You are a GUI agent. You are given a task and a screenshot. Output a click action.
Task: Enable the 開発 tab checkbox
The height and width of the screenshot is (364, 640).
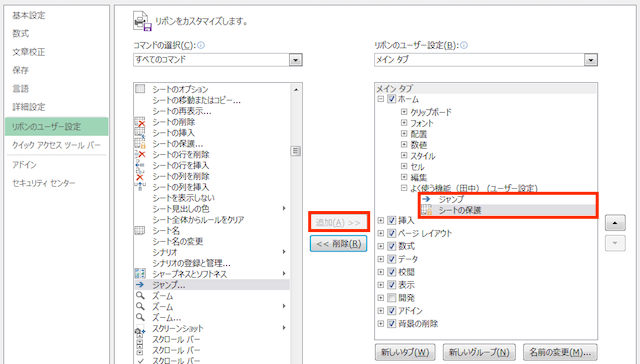point(391,297)
